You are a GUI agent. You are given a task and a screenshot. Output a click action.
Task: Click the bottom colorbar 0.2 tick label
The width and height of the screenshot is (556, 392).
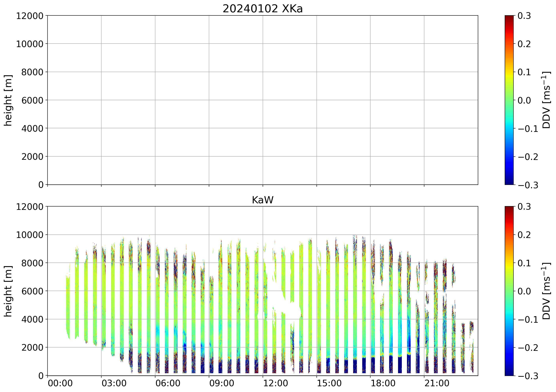[x=524, y=235]
